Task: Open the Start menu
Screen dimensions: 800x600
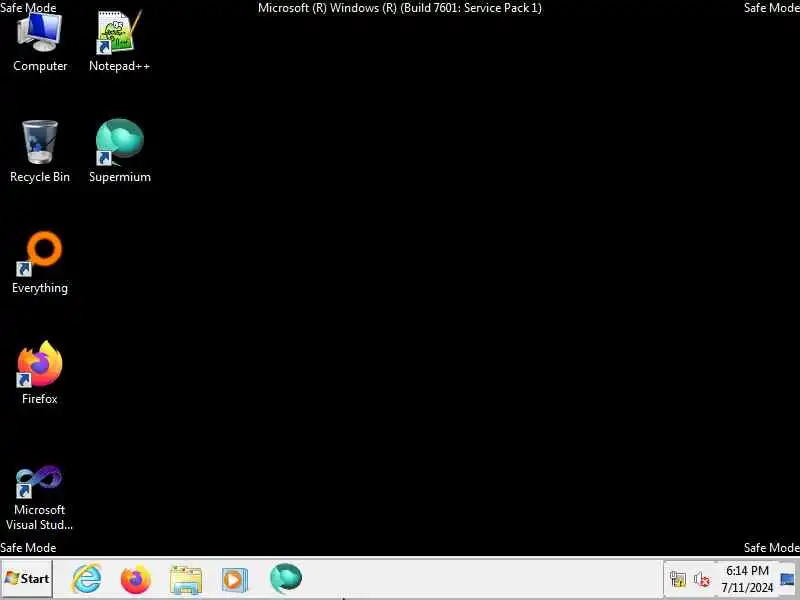Action: point(27,579)
